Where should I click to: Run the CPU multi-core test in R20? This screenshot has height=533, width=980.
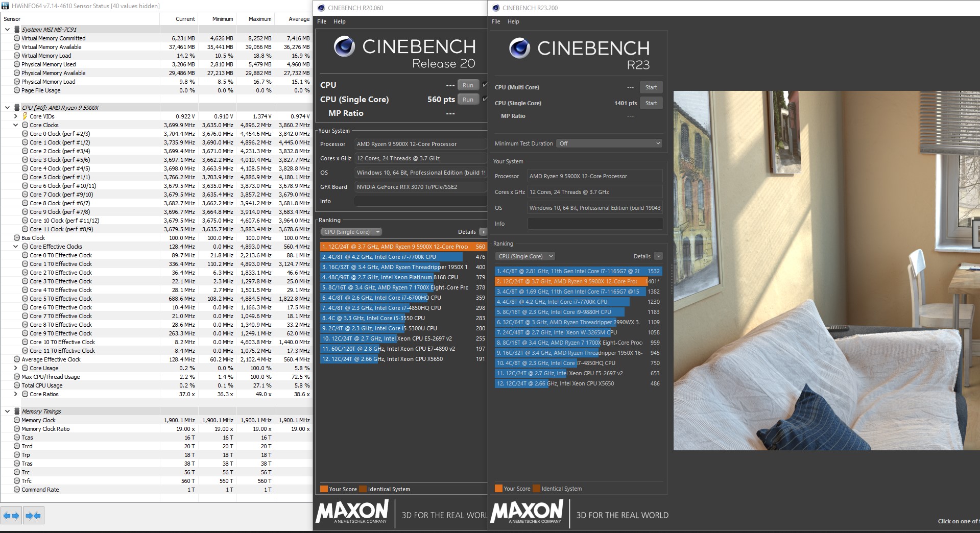[x=468, y=85]
